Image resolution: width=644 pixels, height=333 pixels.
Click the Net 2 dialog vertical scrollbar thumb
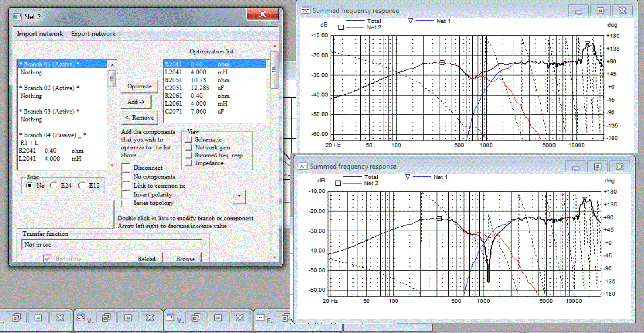pos(274,69)
